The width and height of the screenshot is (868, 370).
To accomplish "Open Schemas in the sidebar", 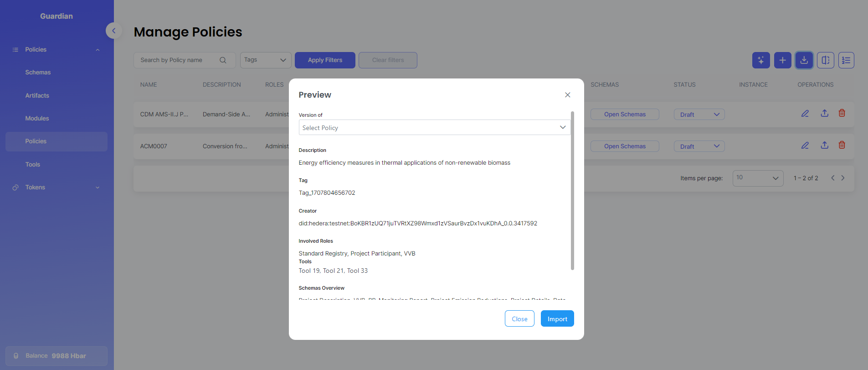I will click(x=38, y=73).
